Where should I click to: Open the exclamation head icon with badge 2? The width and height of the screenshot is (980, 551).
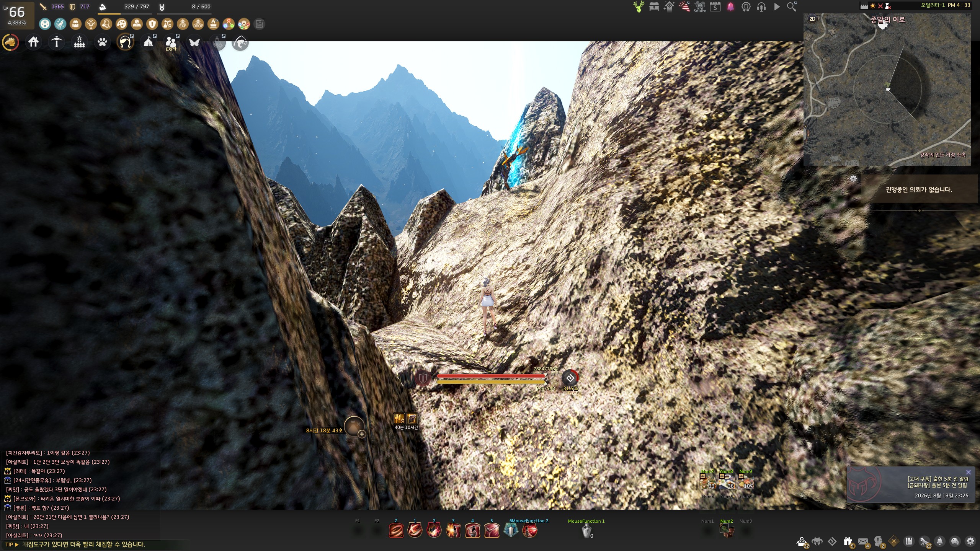879,542
